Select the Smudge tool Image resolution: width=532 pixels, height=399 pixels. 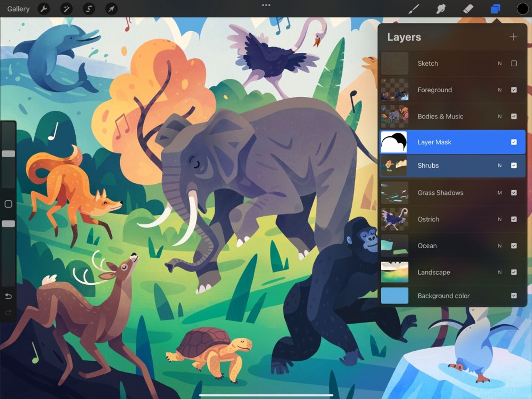pos(441,9)
